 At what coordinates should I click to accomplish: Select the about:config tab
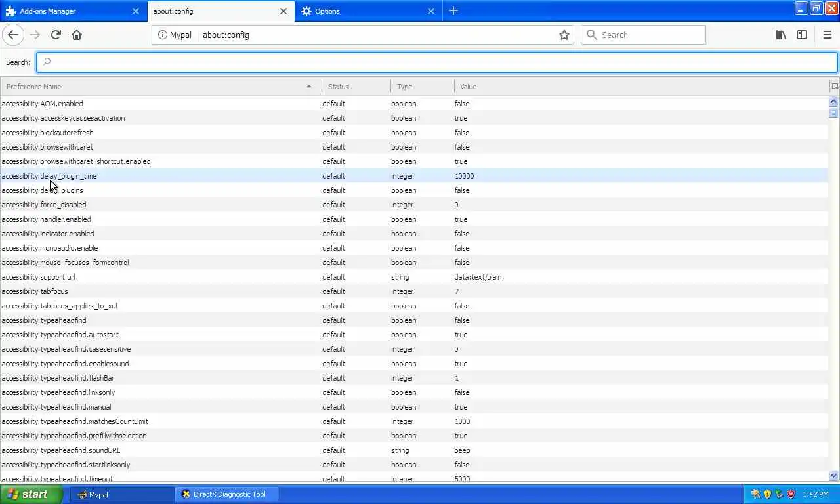click(221, 11)
